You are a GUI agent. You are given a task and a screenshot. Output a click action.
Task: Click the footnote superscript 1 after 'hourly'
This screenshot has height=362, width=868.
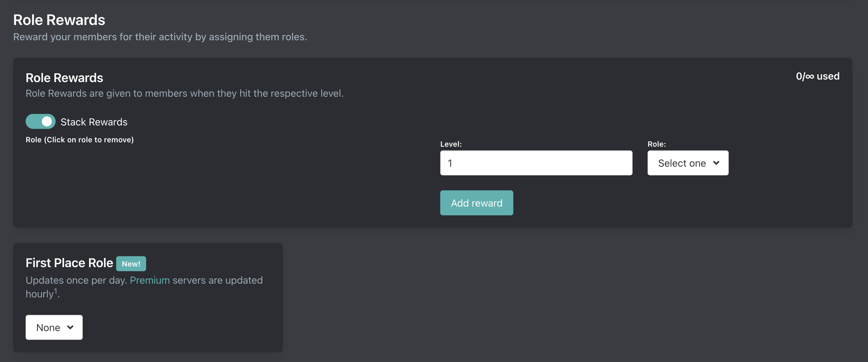56,291
